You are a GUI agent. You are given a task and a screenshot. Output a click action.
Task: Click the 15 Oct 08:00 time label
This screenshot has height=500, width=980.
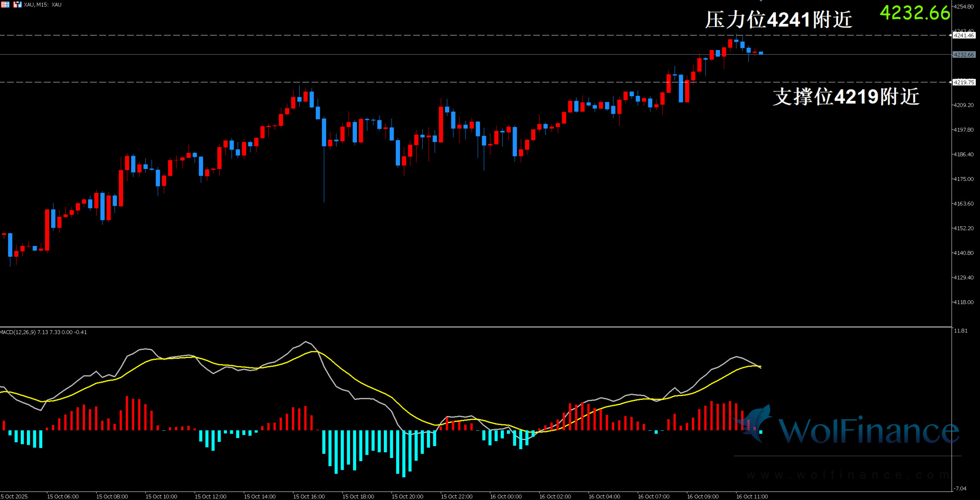coord(112,497)
